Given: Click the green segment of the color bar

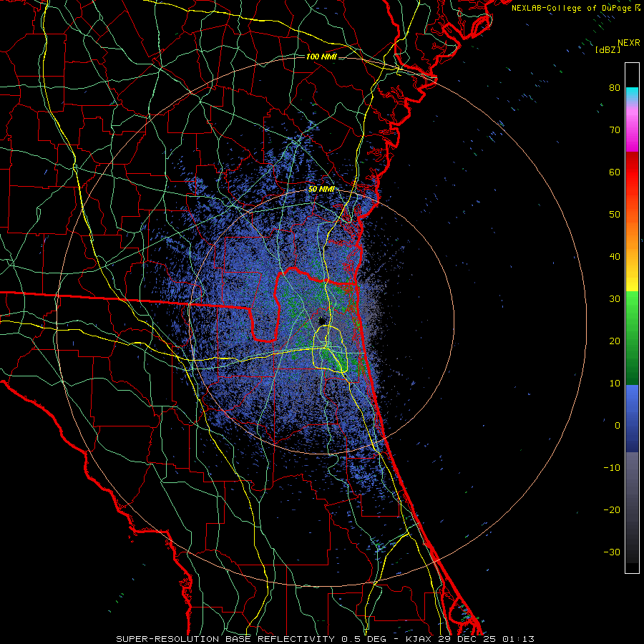Looking at the screenshot, I should click(632, 338).
